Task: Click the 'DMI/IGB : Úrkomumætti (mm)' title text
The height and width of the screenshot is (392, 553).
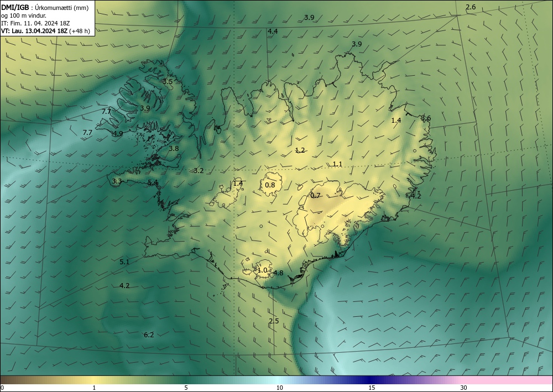Action: pyautogui.click(x=45, y=8)
